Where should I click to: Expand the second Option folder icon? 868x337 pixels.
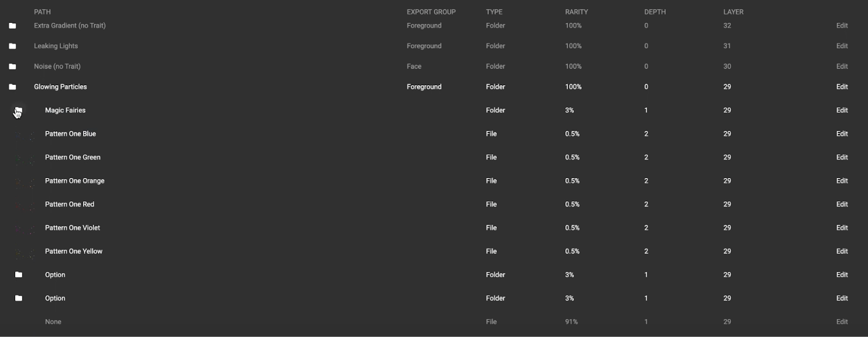pyautogui.click(x=18, y=298)
